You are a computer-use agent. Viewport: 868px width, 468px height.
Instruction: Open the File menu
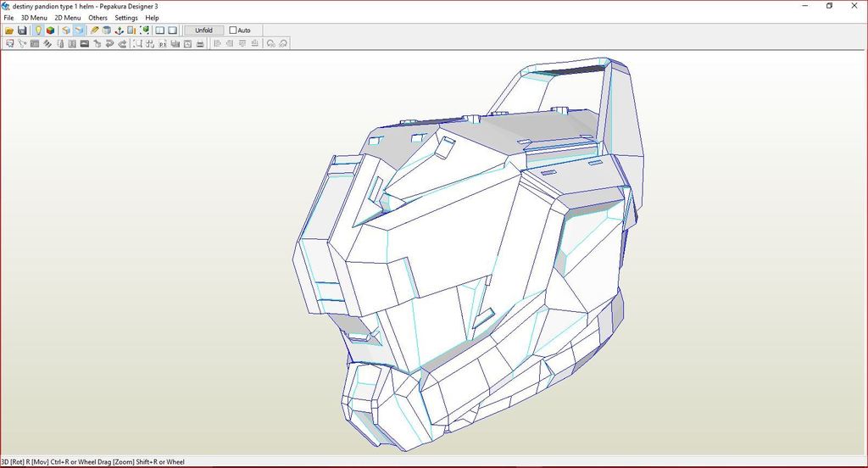click(8, 18)
